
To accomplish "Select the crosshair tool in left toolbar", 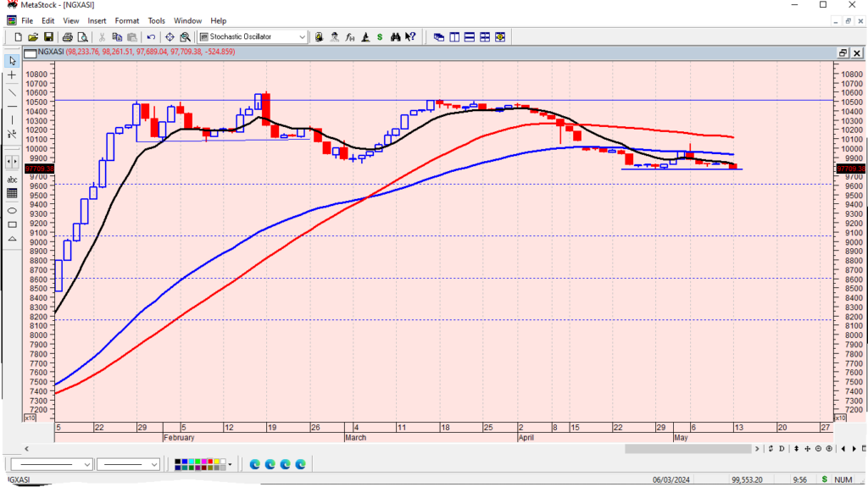I will (x=12, y=75).
